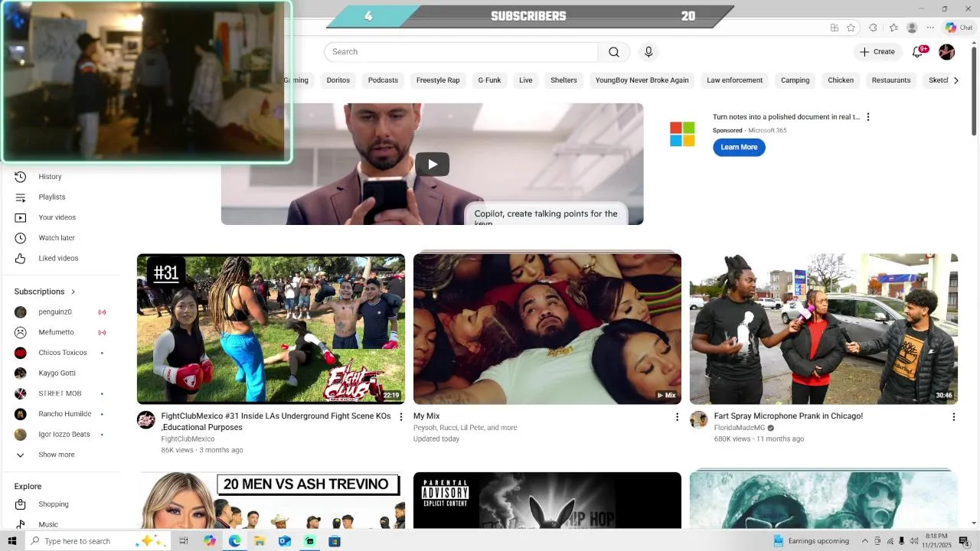
Task: Open Copilot Chat in Edge
Action: 959,28
